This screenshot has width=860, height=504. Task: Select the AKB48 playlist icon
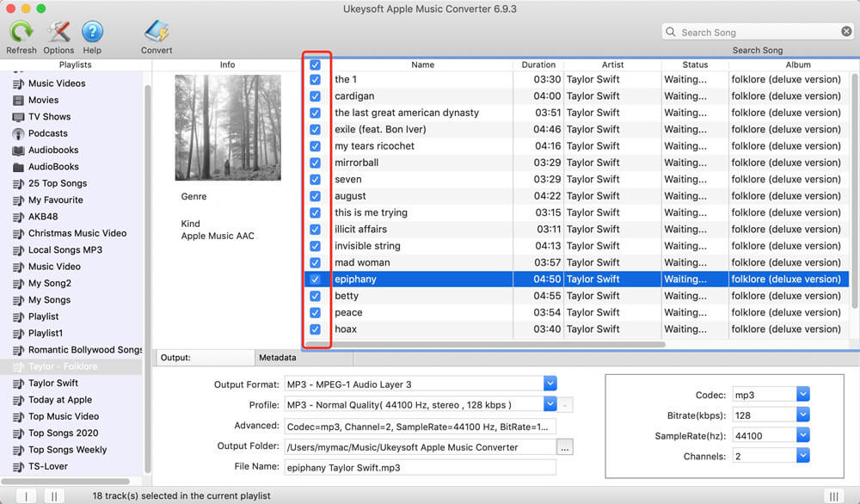18,217
